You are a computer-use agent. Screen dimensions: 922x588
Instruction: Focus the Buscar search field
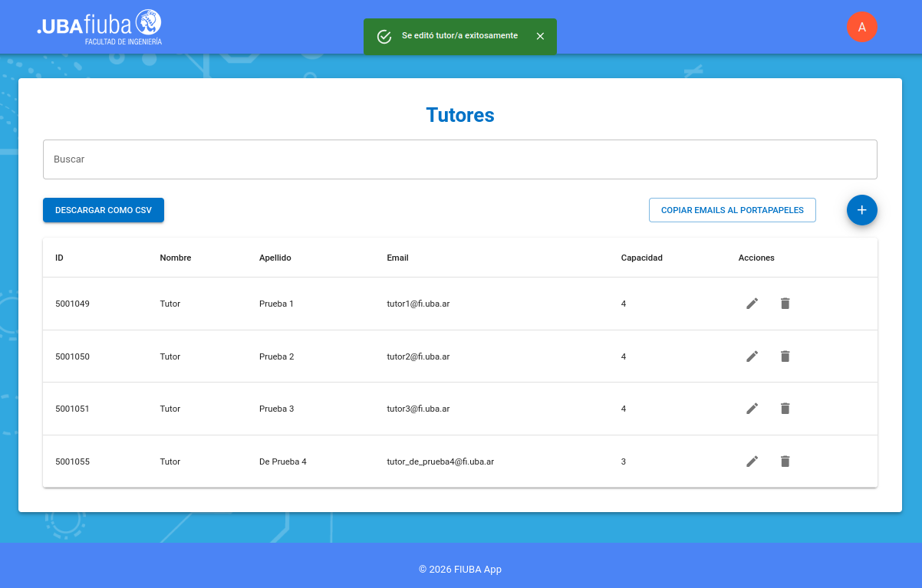point(459,159)
